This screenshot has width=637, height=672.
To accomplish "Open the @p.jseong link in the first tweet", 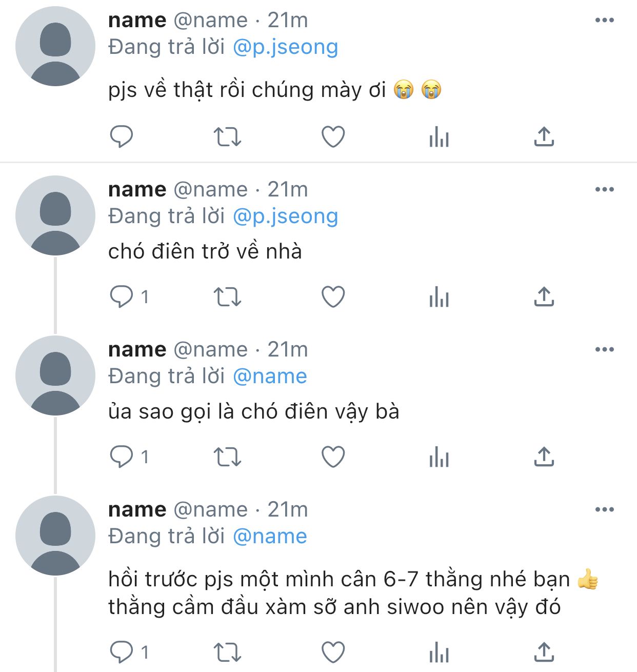I will 286,47.
